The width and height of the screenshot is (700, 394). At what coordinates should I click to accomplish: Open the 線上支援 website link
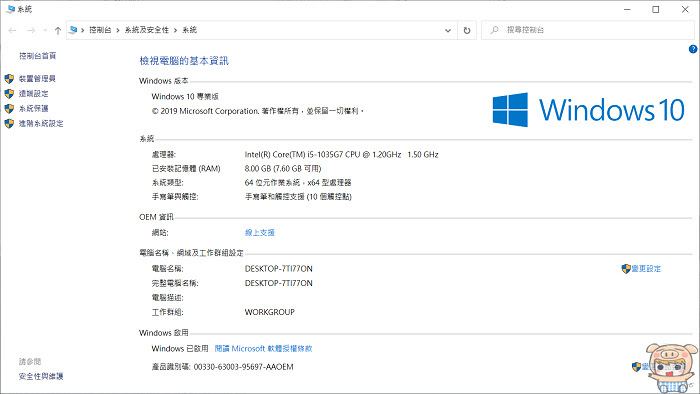pos(259,232)
